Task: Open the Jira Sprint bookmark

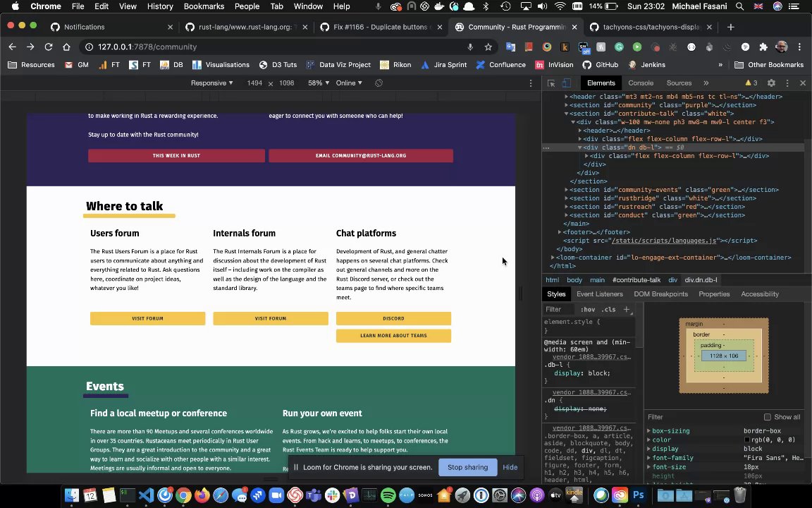Action: [444, 65]
